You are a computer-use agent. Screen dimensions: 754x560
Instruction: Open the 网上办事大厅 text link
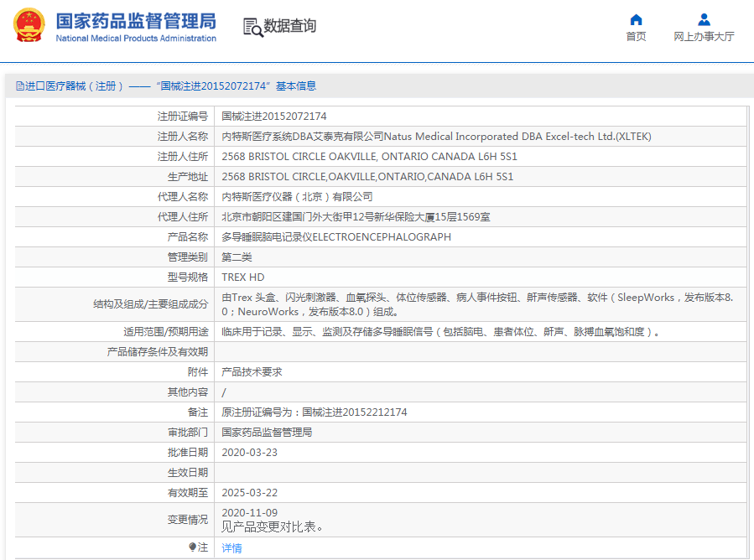click(704, 37)
